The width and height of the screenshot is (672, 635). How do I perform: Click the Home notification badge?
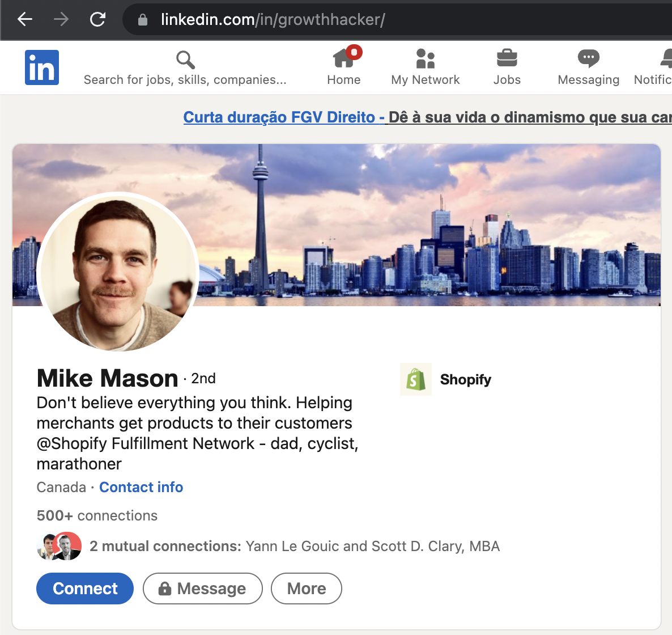(x=354, y=52)
